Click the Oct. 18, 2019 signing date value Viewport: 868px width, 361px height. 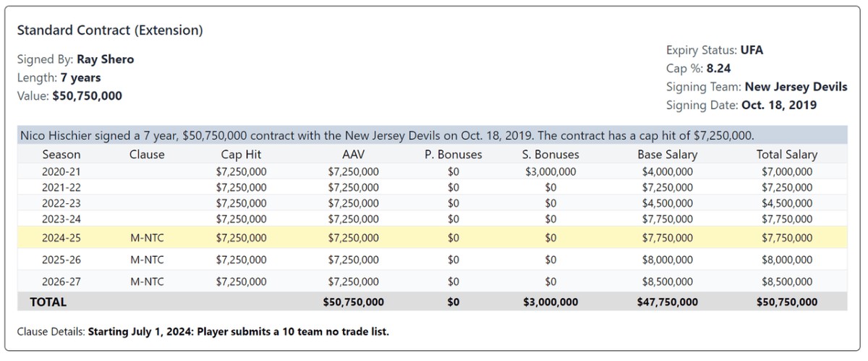click(779, 105)
